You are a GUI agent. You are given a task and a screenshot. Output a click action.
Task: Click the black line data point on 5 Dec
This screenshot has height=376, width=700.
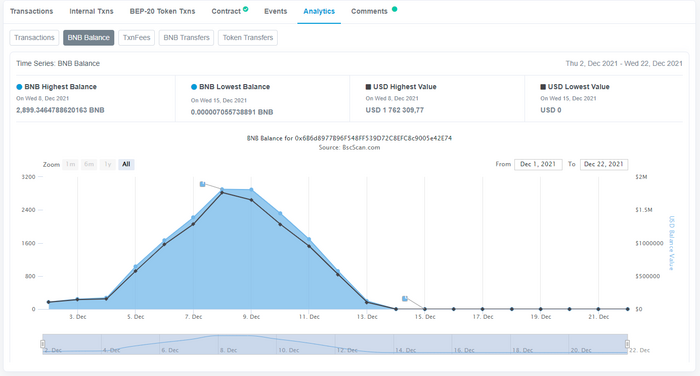(136, 271)
